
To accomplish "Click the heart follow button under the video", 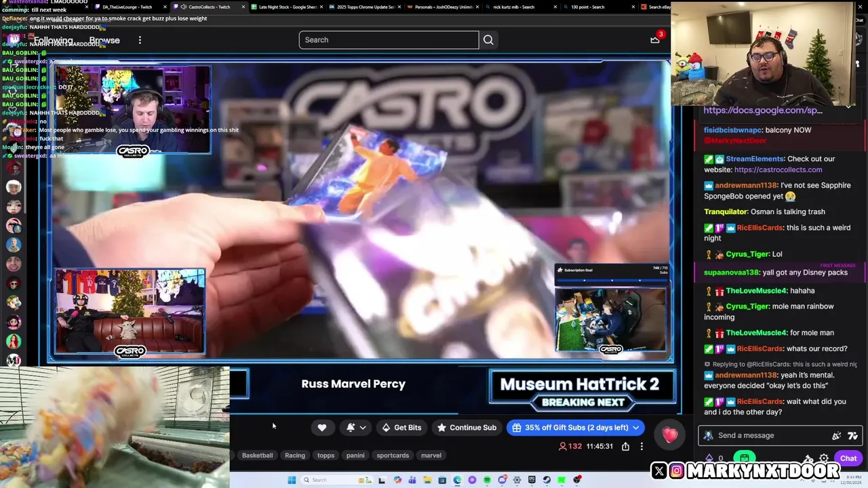I will pos(322,428).
